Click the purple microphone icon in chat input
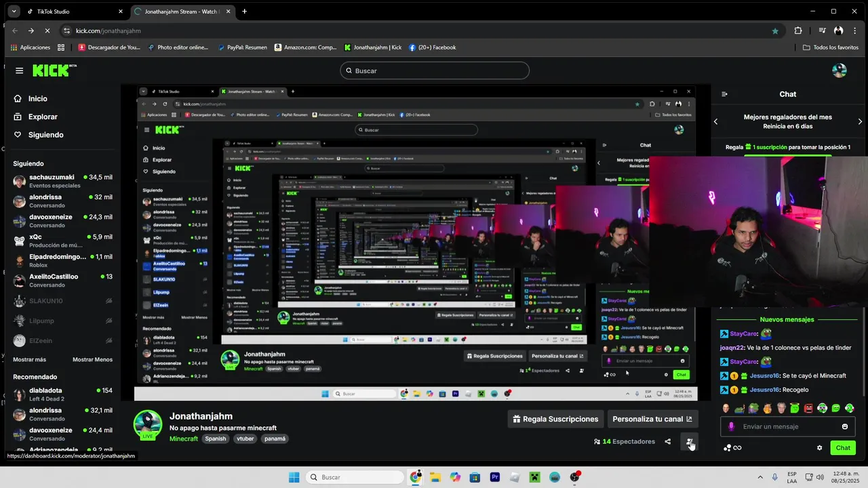 [731, 426]
